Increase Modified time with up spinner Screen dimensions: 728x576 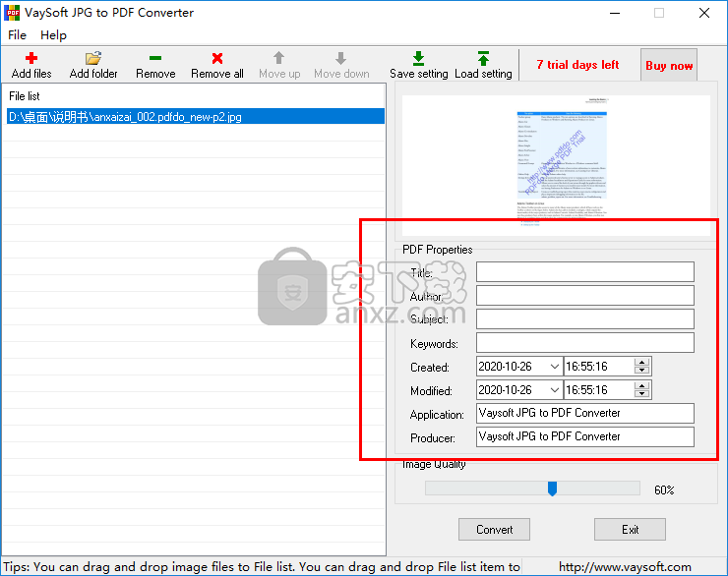(641, 386)
